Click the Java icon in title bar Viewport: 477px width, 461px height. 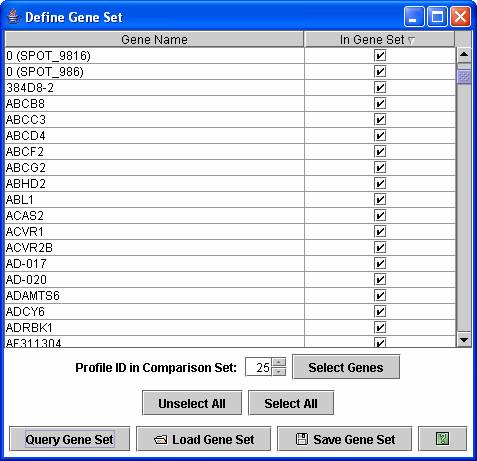[x=13, y=16]
